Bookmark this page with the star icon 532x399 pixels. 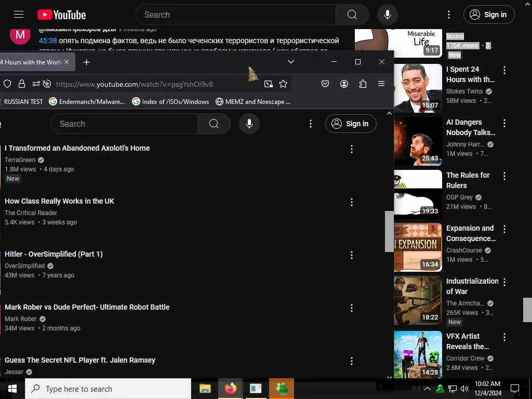click(283, 84)
